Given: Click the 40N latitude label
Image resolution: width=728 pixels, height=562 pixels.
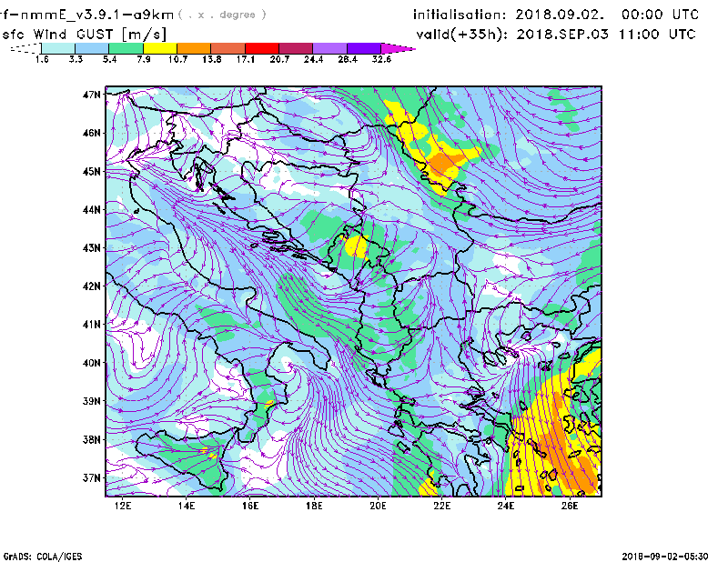Looking at the screenshot, I should point(92,363).
